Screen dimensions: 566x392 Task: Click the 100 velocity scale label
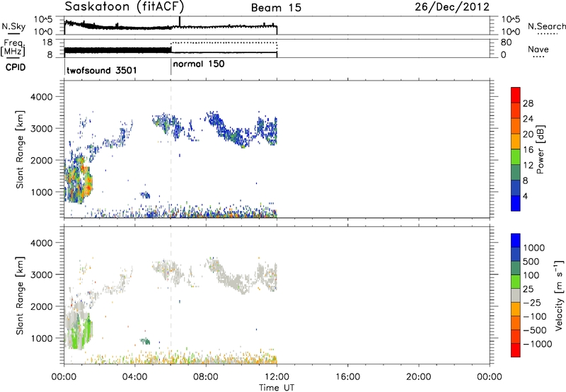tap(531, 275)
